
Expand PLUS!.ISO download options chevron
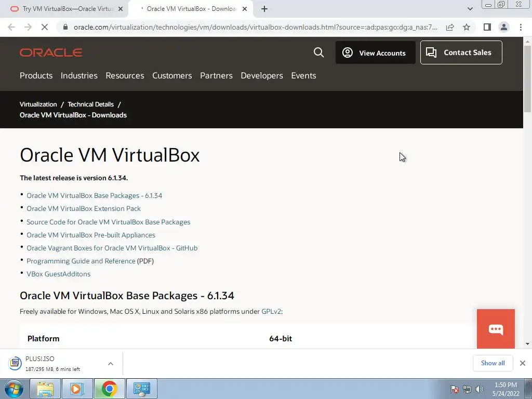click(x=111, y=363)
